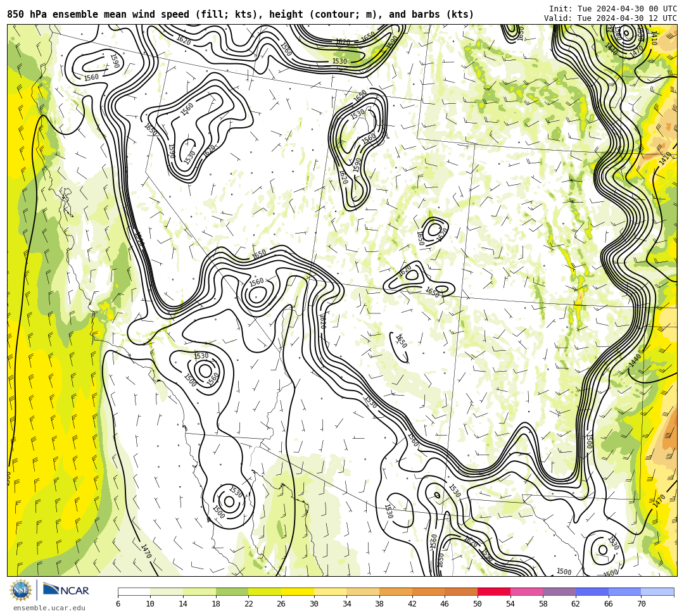This screenshot has width=684, height=616.
Task: Click the colorbar tick label 70
Action: [x=641, y=604]
